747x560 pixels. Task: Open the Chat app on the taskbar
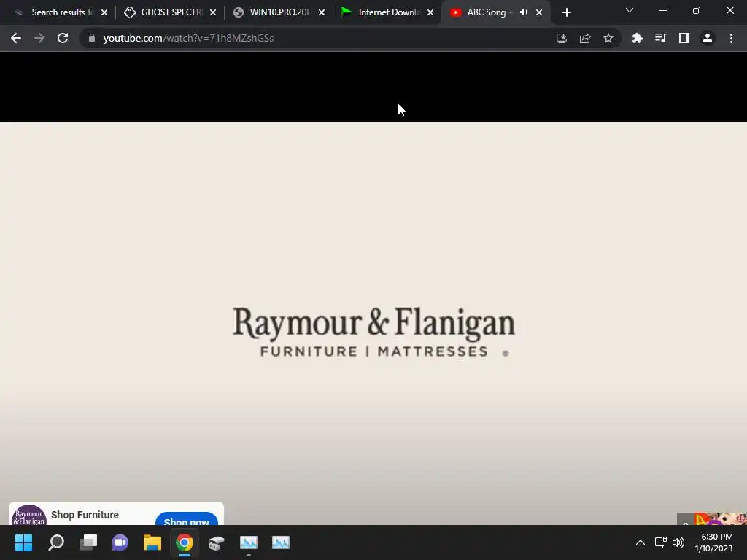tap(120, 542)
